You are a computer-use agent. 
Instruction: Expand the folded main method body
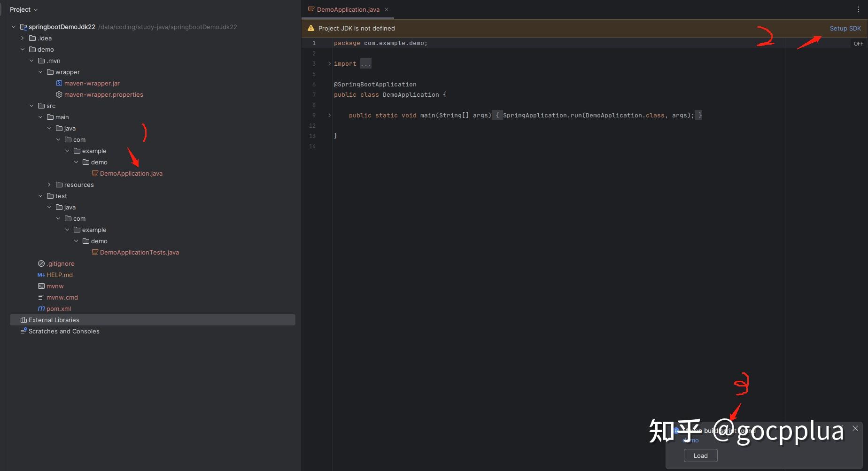click(x=330, y=115)
